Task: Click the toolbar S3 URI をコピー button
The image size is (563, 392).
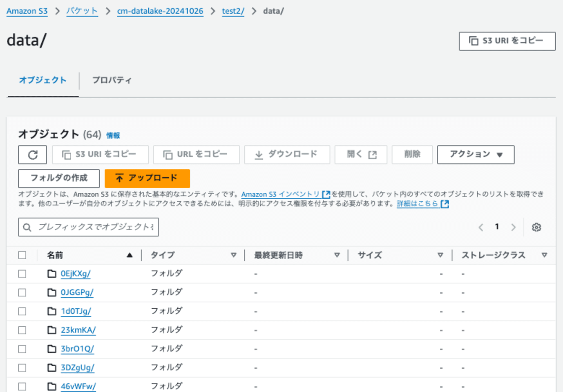Action: pos(100,155)
